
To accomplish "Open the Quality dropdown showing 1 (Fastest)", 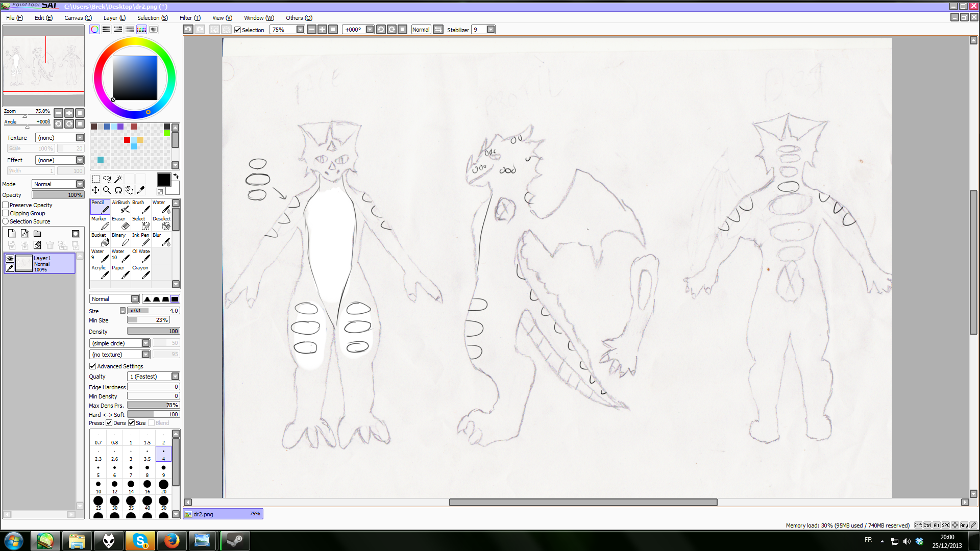I will pyautogui.click(x=175, y=377).
